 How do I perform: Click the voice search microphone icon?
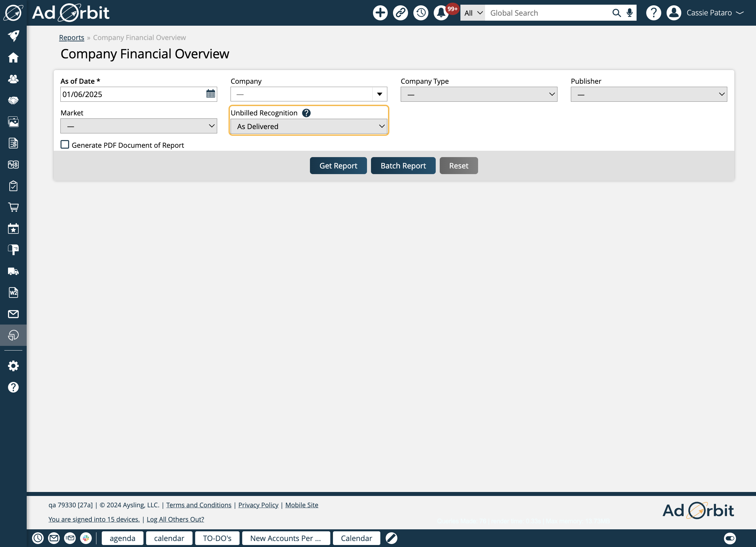click(x=630, y=13)
